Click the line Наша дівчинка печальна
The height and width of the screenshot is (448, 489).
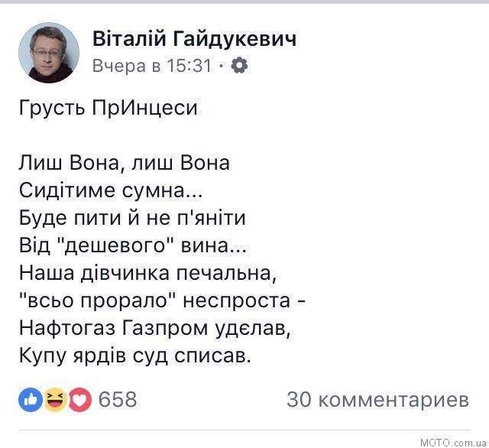(147, 273)
